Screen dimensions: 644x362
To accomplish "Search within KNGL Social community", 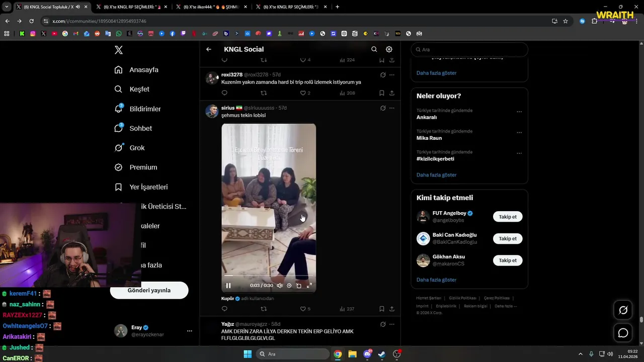I will [x=374, y=49].
